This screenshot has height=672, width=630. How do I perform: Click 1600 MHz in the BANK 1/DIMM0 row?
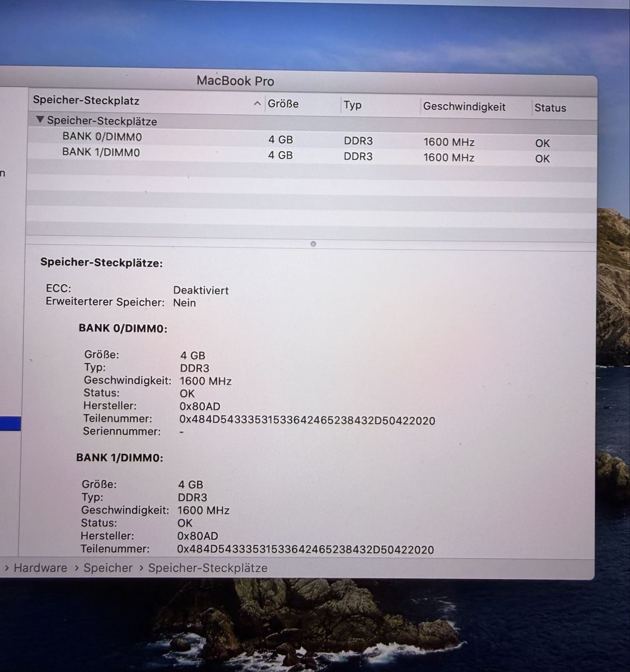[449, 158]
